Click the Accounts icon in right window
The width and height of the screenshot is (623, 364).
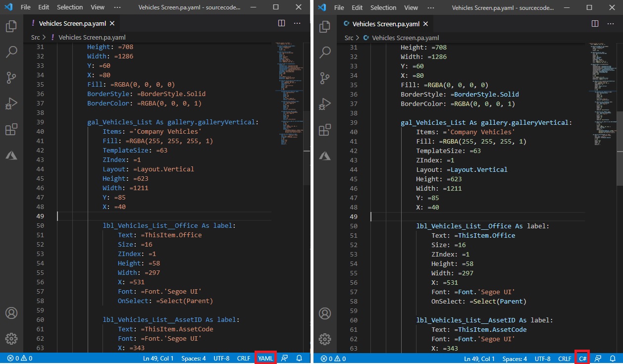click(x=324, y=313)
